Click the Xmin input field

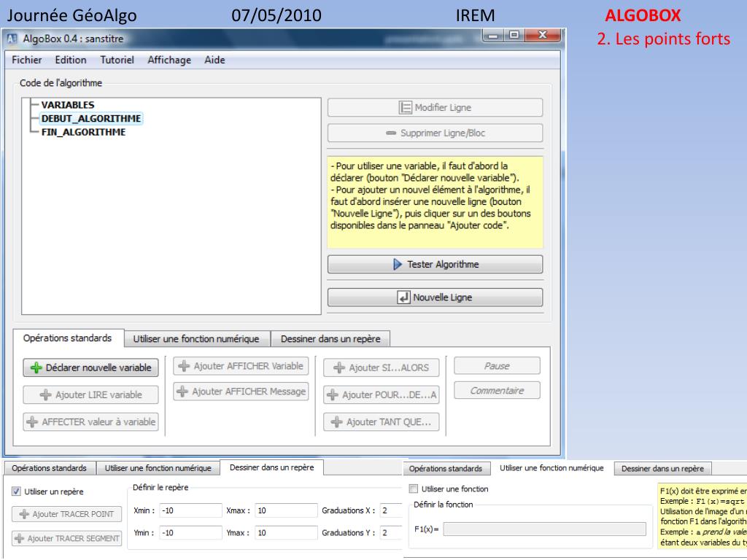(190, 510)
